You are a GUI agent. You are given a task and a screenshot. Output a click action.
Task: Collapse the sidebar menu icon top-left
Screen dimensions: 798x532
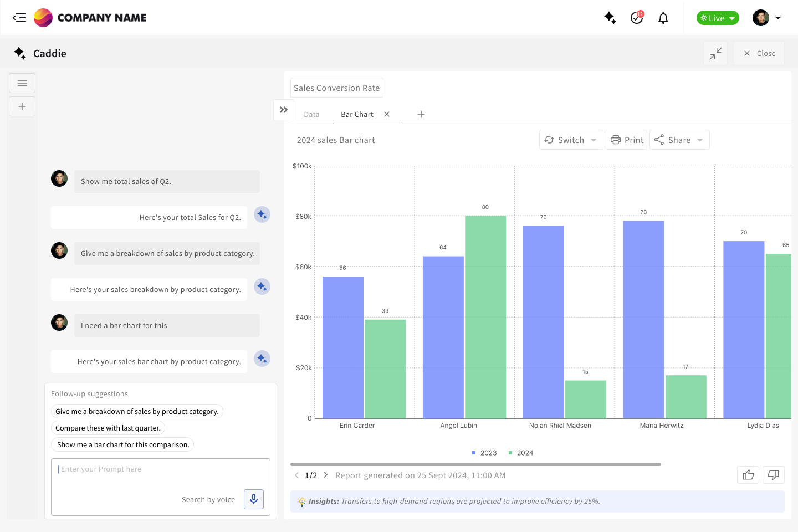pyautogui.click(x=19, y=18)
